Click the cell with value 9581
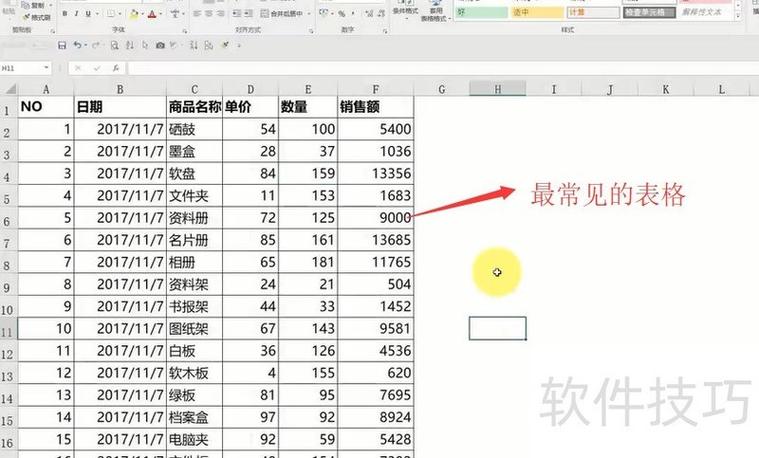Screen dimensions: 759x458 [x=376, y=329]
